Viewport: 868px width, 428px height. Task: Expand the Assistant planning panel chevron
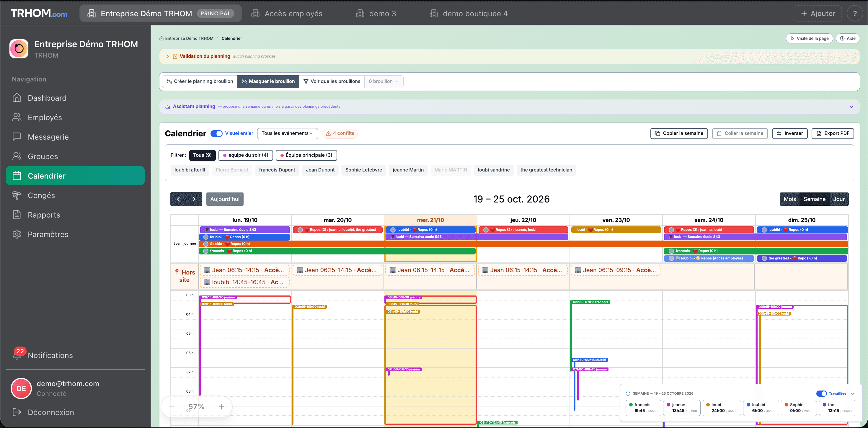(851, 107)
